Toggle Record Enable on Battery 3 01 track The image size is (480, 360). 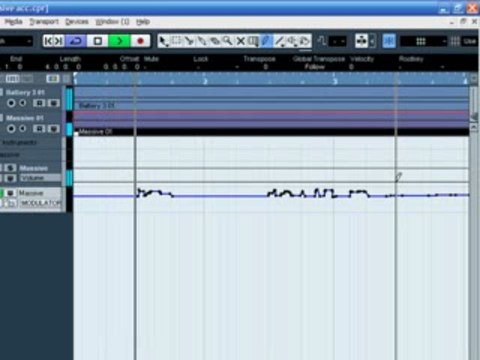11,103
